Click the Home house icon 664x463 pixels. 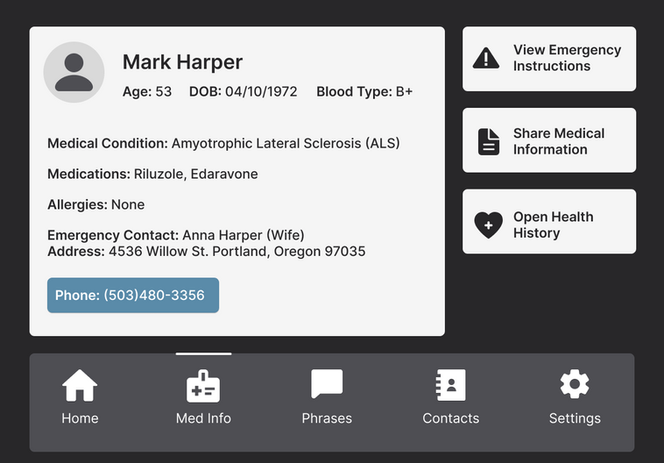80,385
